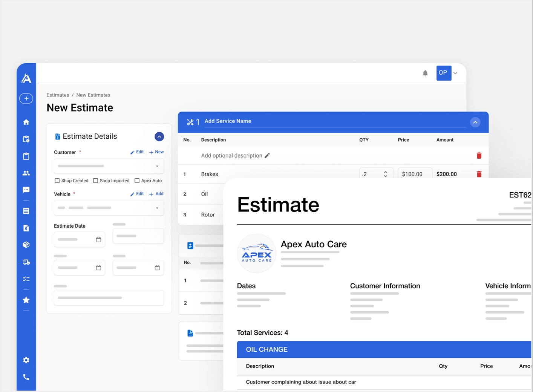Image resolution: width=533 pixels, height=392 pixels.
Task: Open notifications bell icon
Action: [425, 73]
